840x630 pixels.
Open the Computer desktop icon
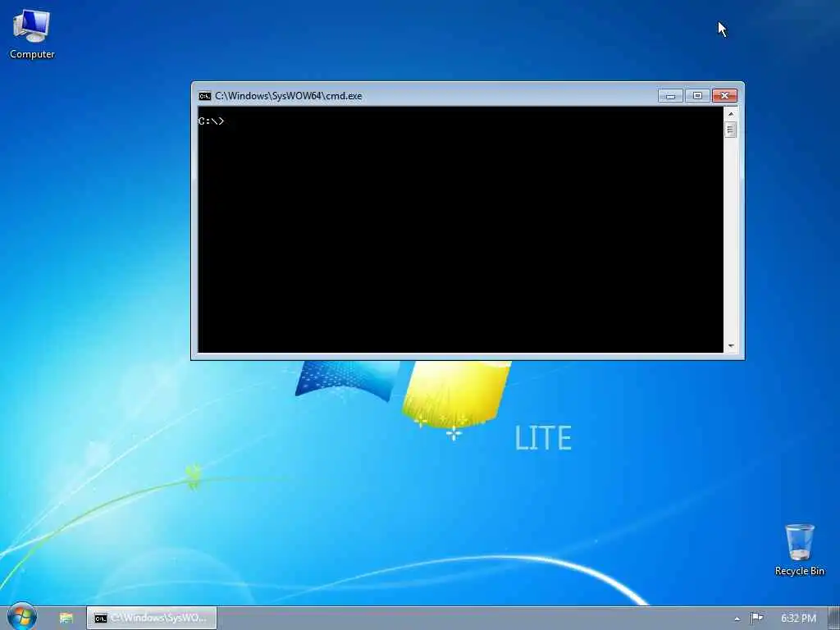(x=32, y=33)
